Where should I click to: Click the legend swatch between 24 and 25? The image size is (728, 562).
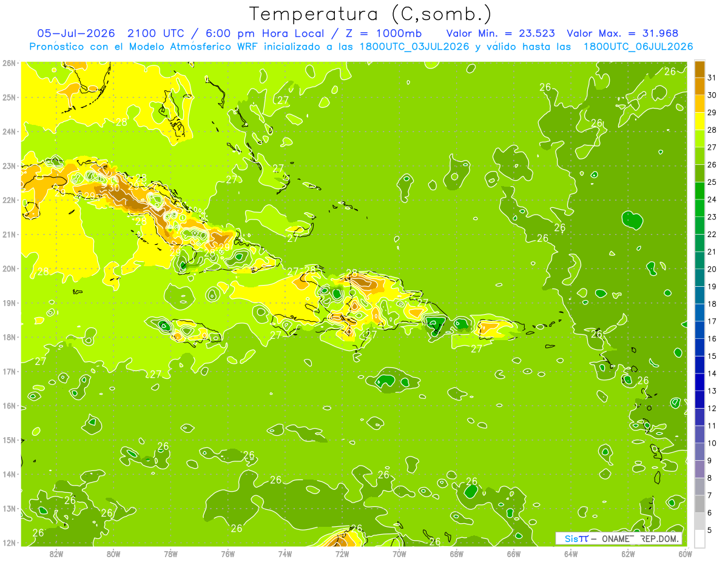click(699, 190)
